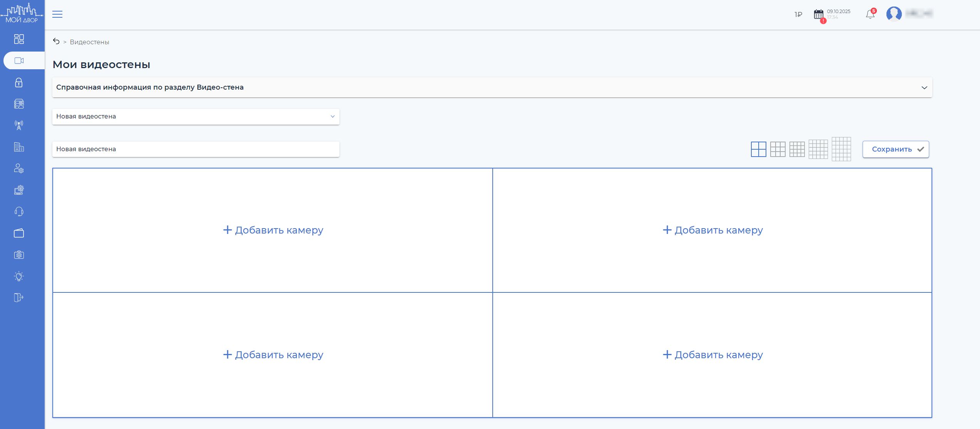
Task: Click the logout door icon in sidebar
Action: (19, 297)
